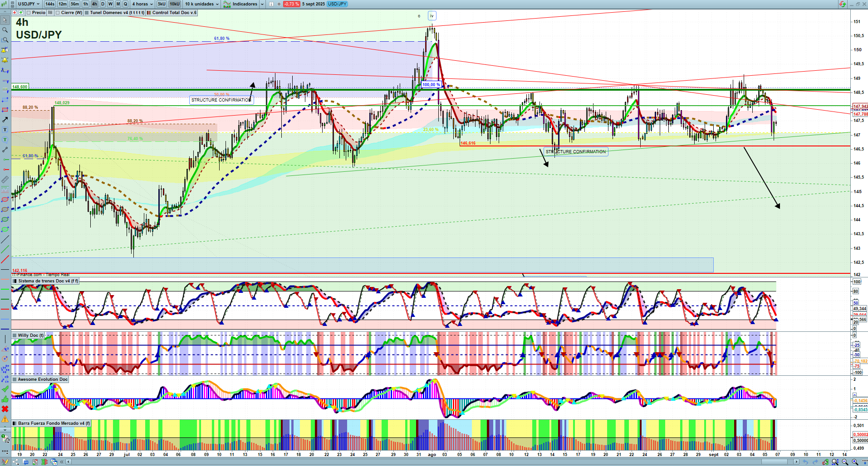The width and height of the screenshot is (868, 466).
Task: Toggle the Cierre (W) checkbox
Action: click(x=58, y=13)
